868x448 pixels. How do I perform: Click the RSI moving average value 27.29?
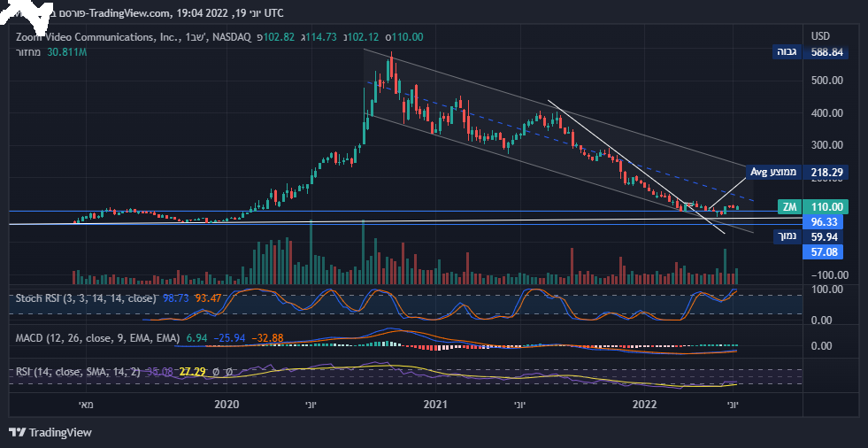point(192,372)
